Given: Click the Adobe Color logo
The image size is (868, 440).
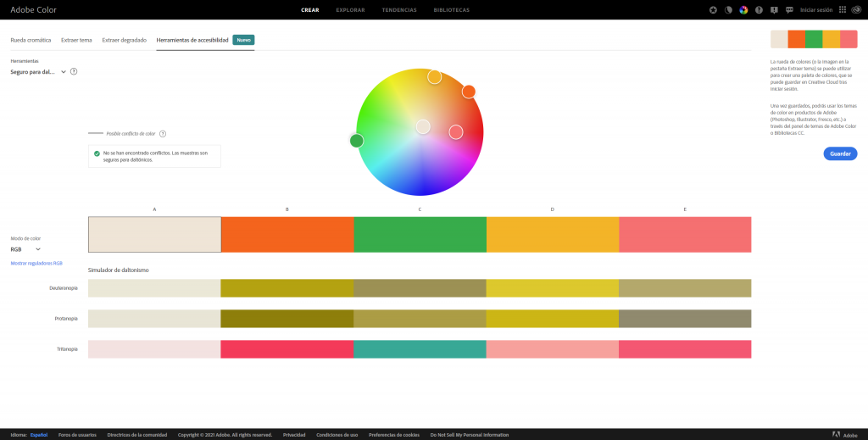Looking at the screenshot, I should [x=33, y=10].
